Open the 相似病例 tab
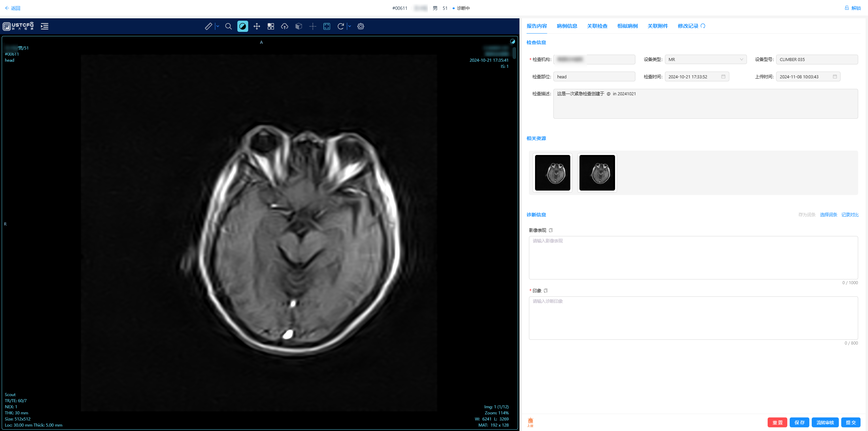 pyautogui.click(x=627, y=26)
